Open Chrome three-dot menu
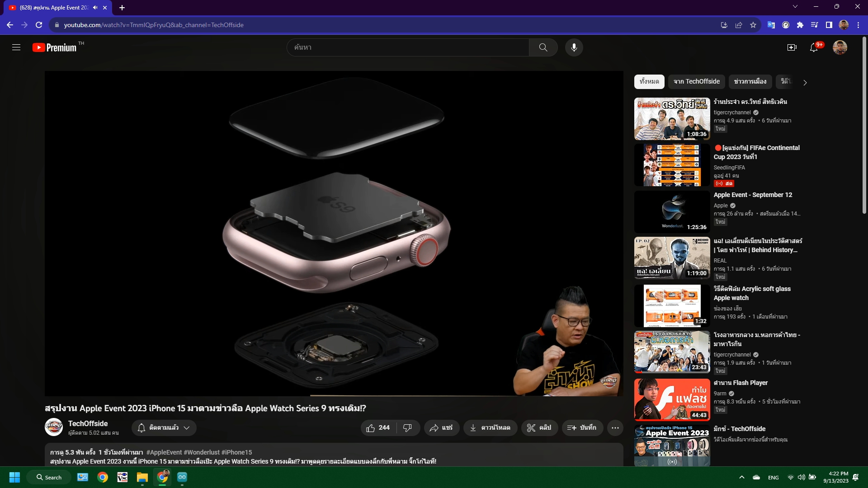 pyautogui.click(x=858, y=25)
